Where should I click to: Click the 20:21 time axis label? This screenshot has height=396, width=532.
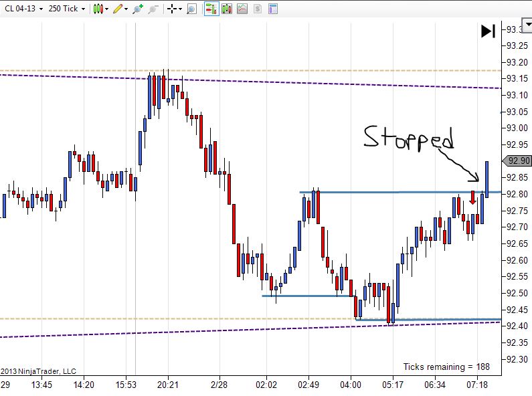pyautogui.click(x=167, y=385)
